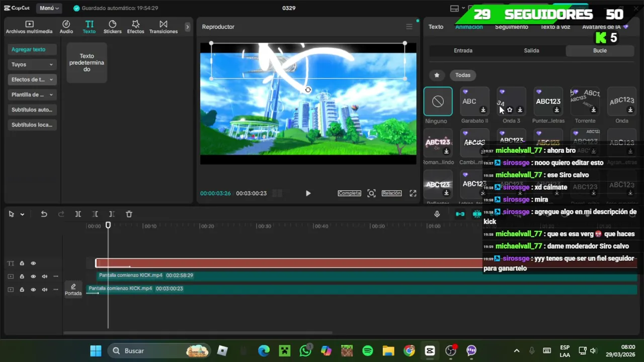Viewport: 644px width, 362px height.
Task: Open the Audio library tab
Action: 66,27
